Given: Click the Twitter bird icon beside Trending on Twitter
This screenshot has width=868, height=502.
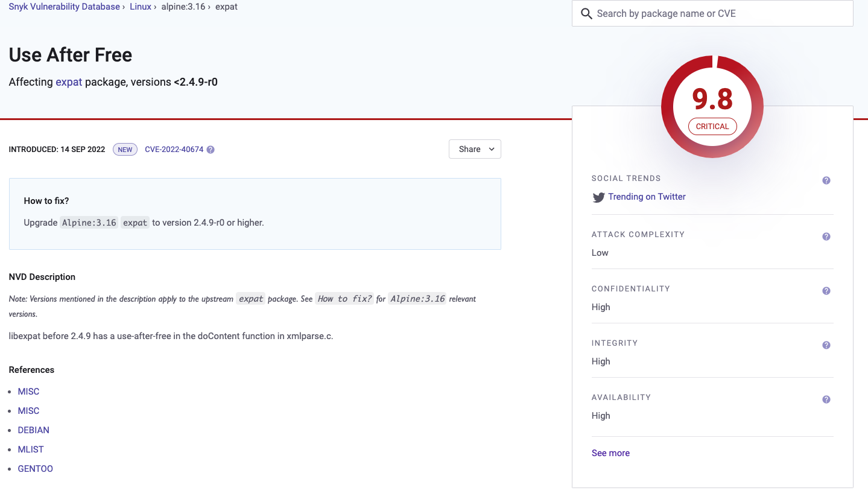Looking at the screenshot, I should pyautogui.click(x=598, y=197).
